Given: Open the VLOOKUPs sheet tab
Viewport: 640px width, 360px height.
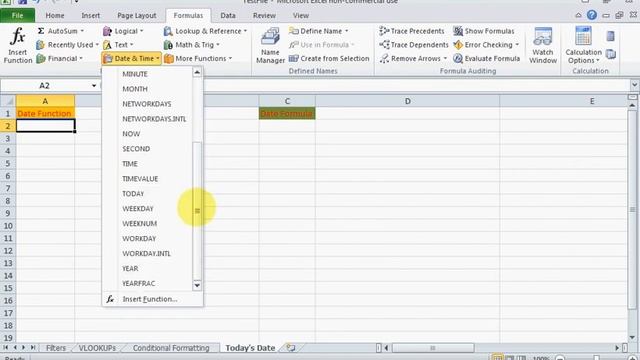Looking at the screenshot, I should click(97, 348).
